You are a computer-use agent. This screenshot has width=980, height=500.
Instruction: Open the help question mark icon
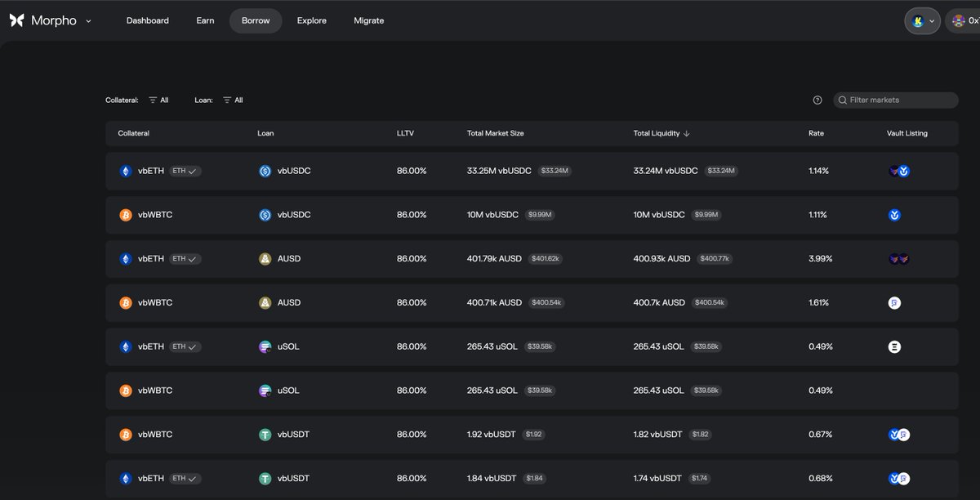(817, 100)
